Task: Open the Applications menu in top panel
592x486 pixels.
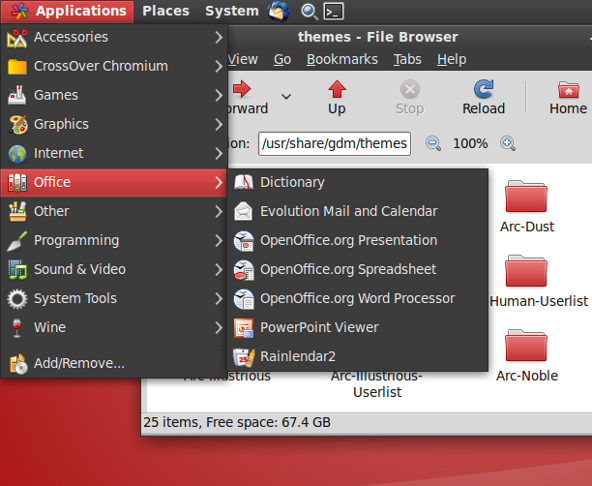Action: pyautogui.click(x=68, y=11)
